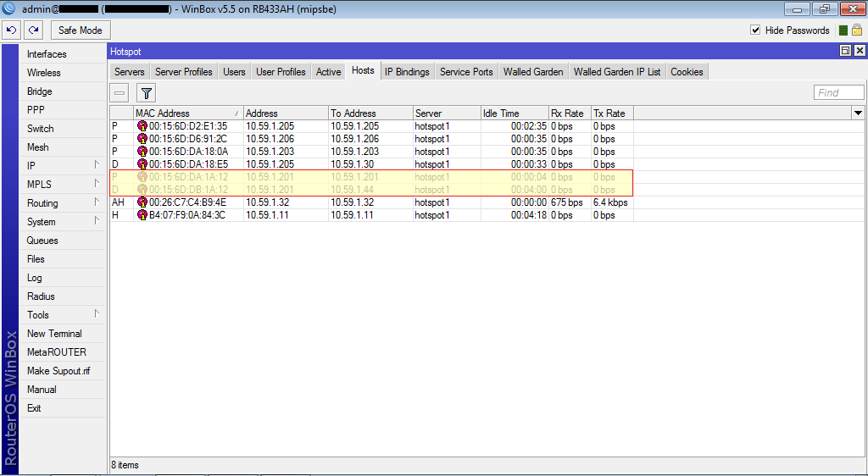Open MetaROUTER in the sidebar
Image resolution: width=868 pixels, height=476 pixels.
coord(63,352)
